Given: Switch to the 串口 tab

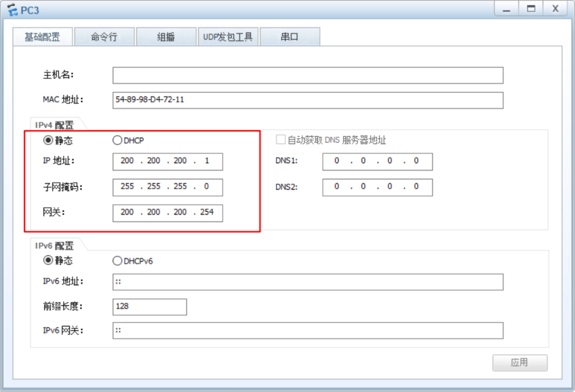Looking at the screenshot, I should [x=290, y=37].
